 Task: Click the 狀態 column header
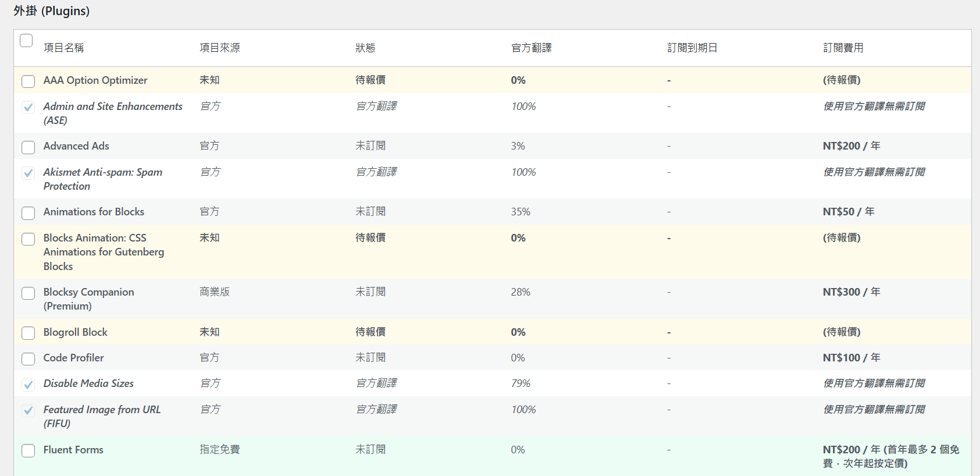tap(365, 48)
